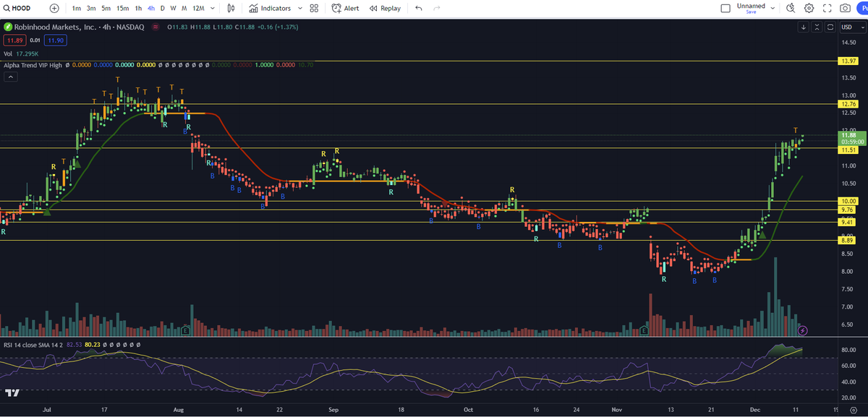Screen dimensions: 868x417
Task: Select the 15m interval
Action: [x=123, y=9]
